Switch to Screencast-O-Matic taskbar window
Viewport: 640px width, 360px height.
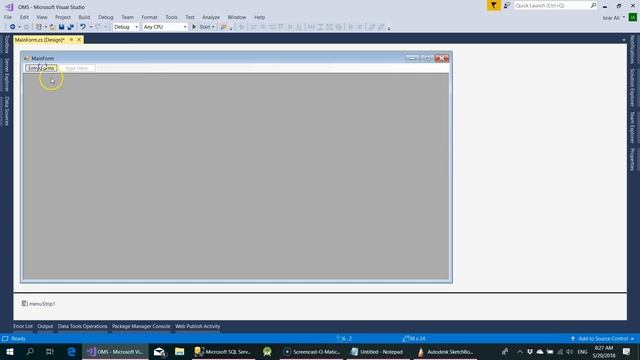pos(312,352)
